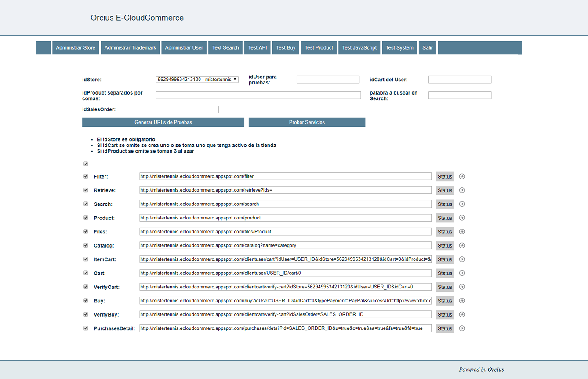The width and height of the screenshot is (588, 379).
Task: Uncheck the Cart checkbox
Action: [x=86, y=273]
